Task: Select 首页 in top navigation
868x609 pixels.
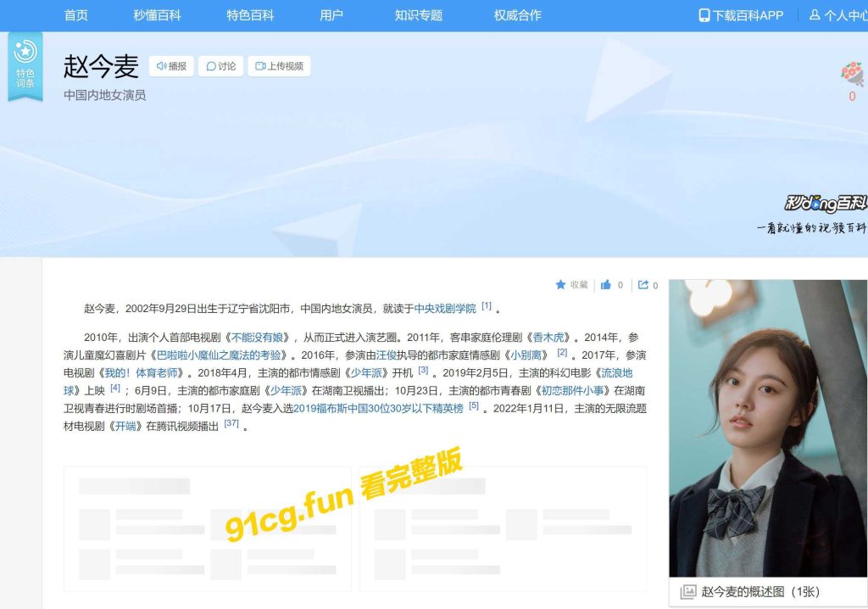Action: pyautogui.click(x=76, y=15)
